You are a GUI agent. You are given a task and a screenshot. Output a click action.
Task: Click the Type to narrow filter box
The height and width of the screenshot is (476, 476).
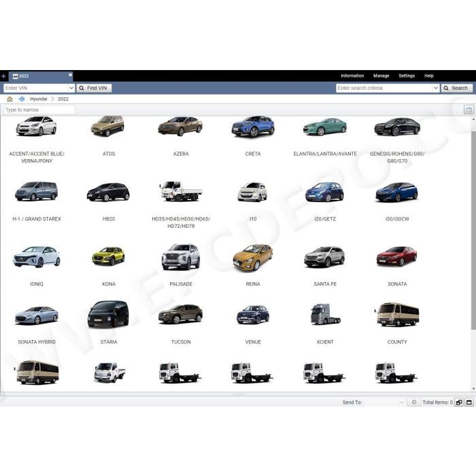(x=39, y=110)
